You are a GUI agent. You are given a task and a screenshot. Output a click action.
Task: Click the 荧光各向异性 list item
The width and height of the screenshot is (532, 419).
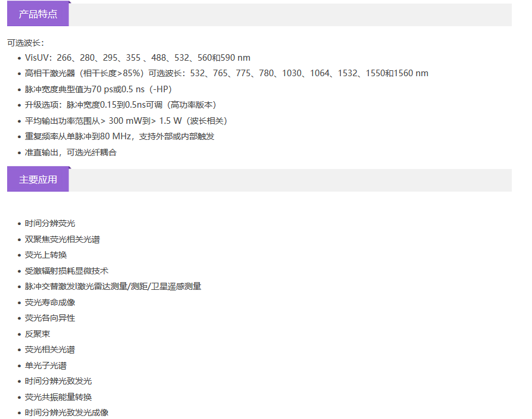(x=50, y=318)
